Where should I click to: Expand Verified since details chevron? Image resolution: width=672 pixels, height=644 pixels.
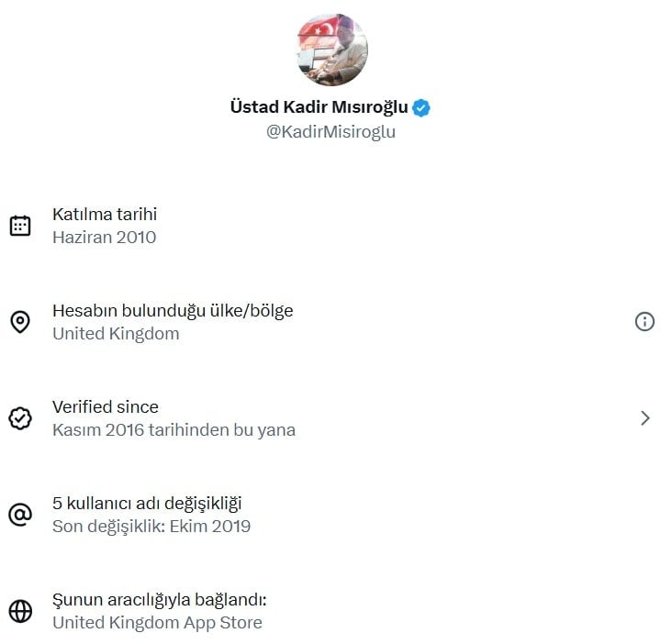pos(645,418)
